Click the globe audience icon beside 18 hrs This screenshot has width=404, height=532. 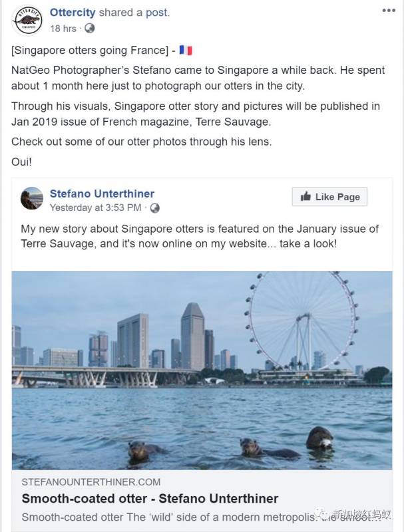(89, 28)
